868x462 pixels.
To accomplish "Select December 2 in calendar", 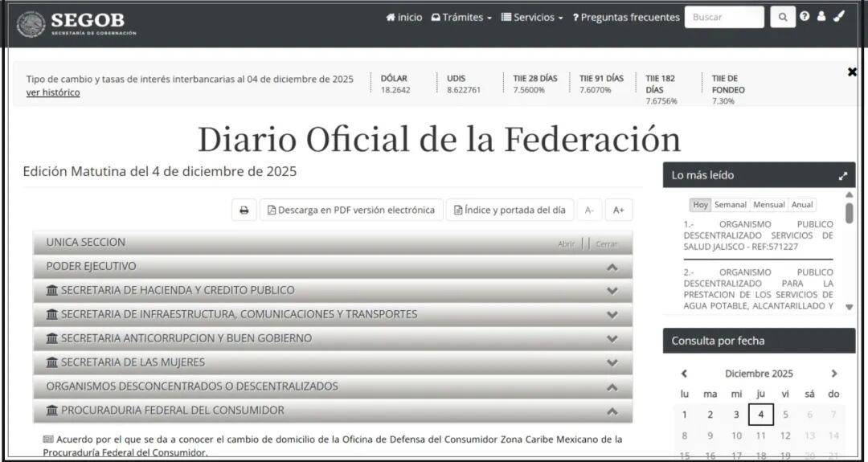I will (x=710, y=415).
